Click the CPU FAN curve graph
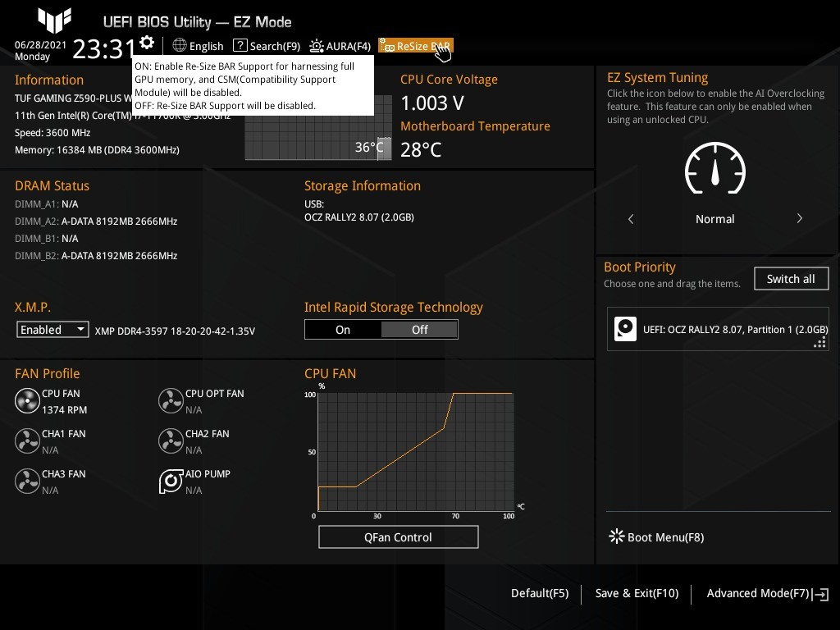This screenshot has height=630, width=840. tap(416, 452)
